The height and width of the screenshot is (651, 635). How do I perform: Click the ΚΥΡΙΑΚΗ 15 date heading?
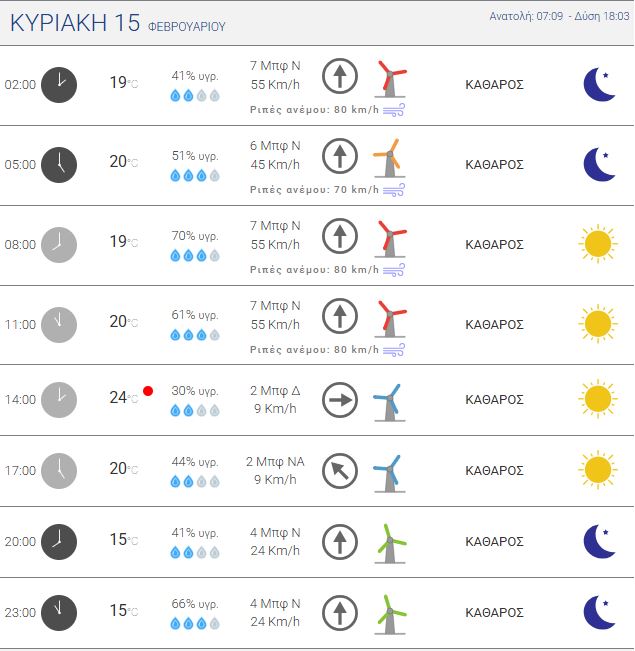click(75, 25)
